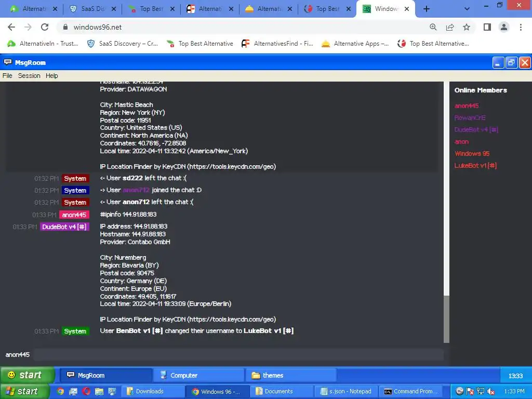Open AlternativesFind bookmark
Viewport: 532px width, 399px height.
click(x=277, y=44)
